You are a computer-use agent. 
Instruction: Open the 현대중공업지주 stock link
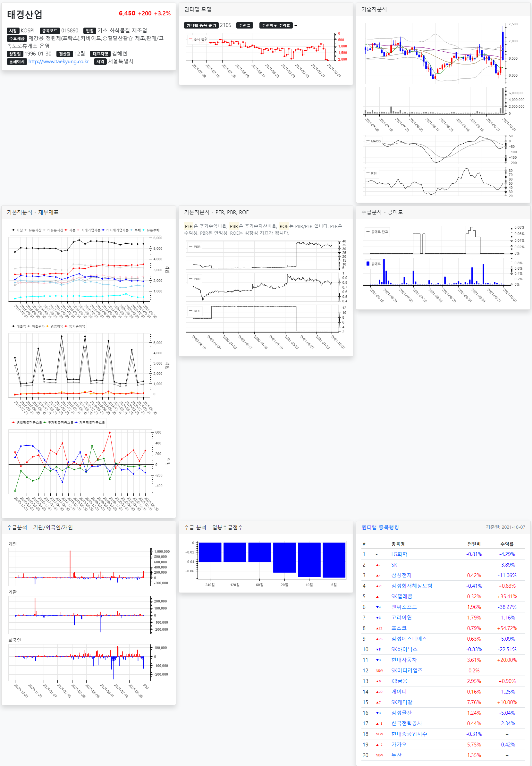click(409, 734)
